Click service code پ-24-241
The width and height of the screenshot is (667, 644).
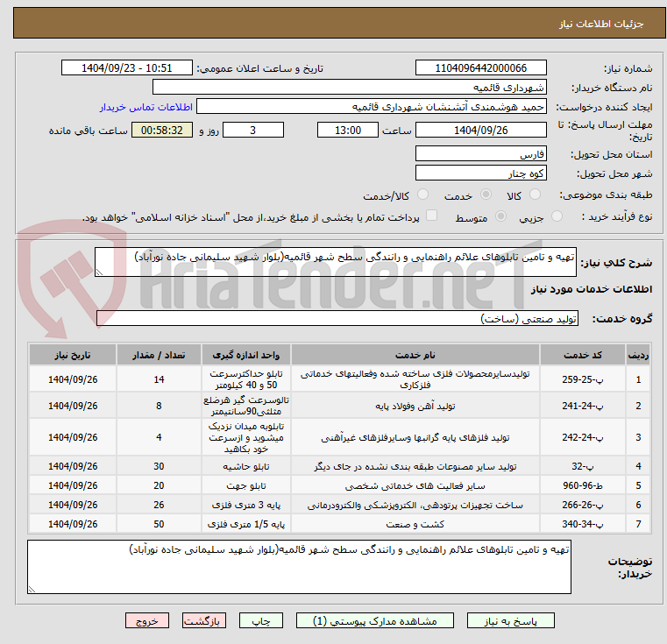click(x=582, y=406)
